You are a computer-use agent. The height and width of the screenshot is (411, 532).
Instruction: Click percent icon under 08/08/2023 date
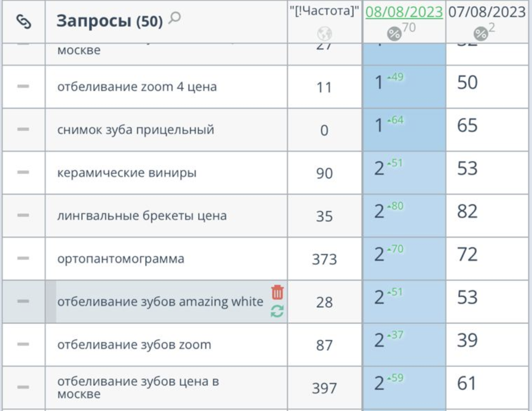394,34
